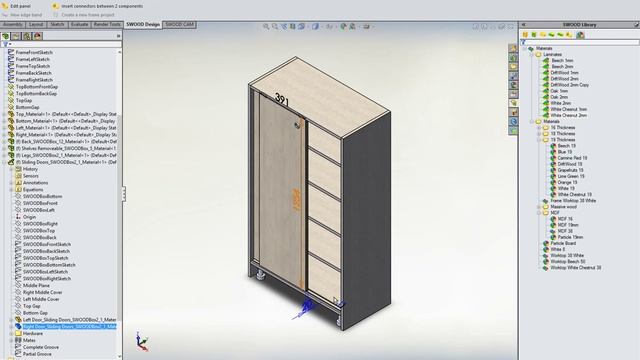Select SWOODBoxBottom plane

42,196
